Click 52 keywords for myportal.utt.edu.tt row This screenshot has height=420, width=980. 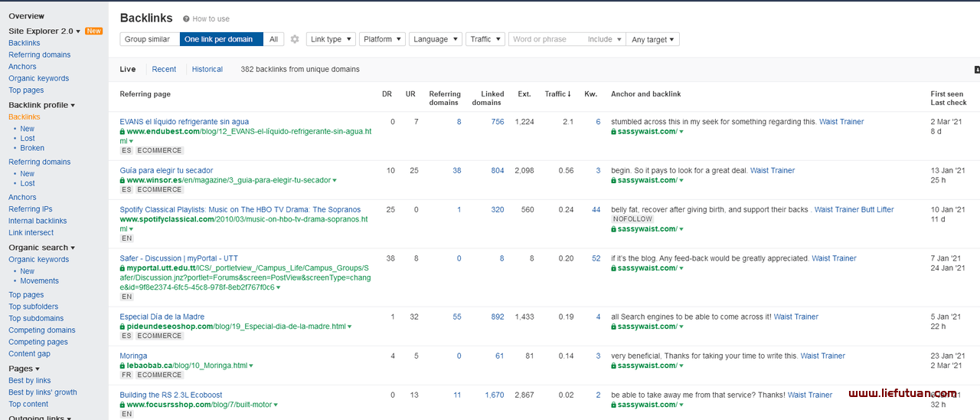[596, 258]
